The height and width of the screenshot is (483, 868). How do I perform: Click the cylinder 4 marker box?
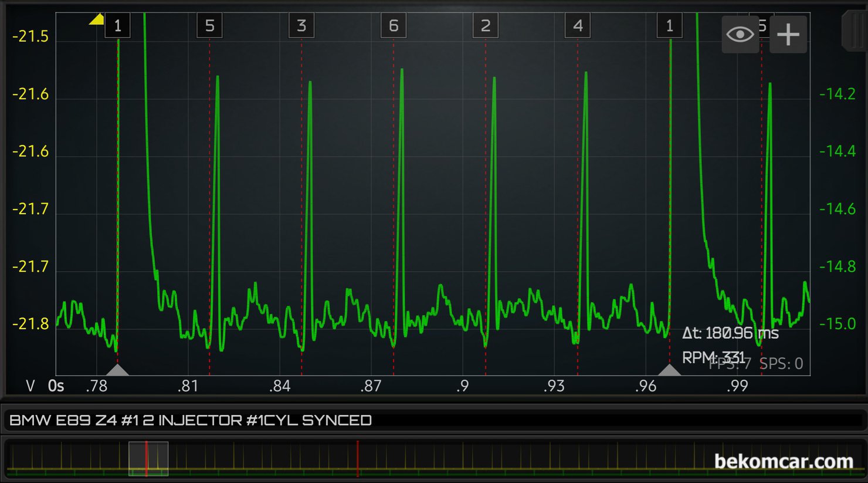coord(578,26)
